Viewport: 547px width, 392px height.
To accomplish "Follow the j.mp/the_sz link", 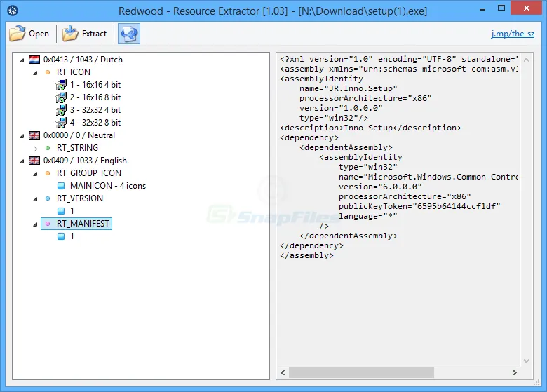I will [513, 34].
